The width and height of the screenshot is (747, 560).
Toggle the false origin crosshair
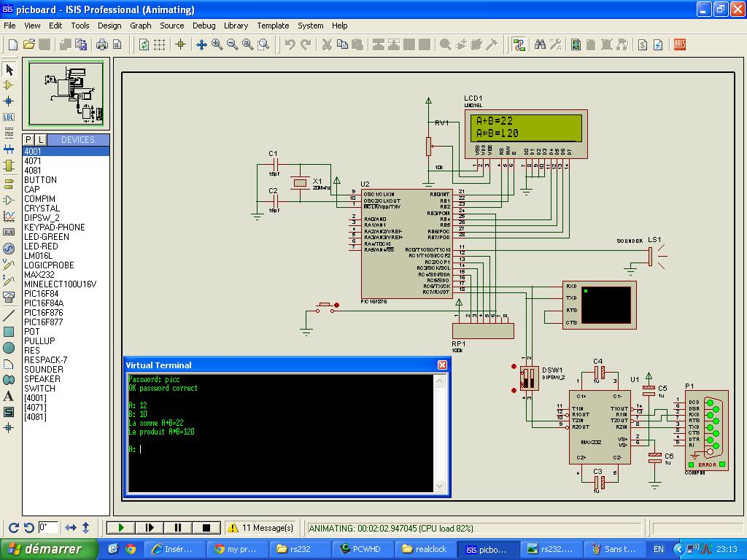[x=181, y=44]
